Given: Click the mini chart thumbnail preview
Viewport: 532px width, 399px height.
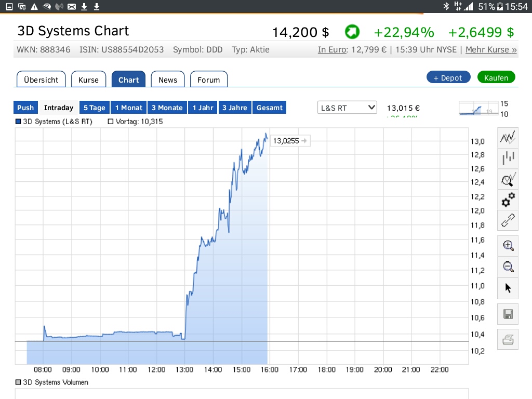Looking at the screenshot, I should coord(476,109).
